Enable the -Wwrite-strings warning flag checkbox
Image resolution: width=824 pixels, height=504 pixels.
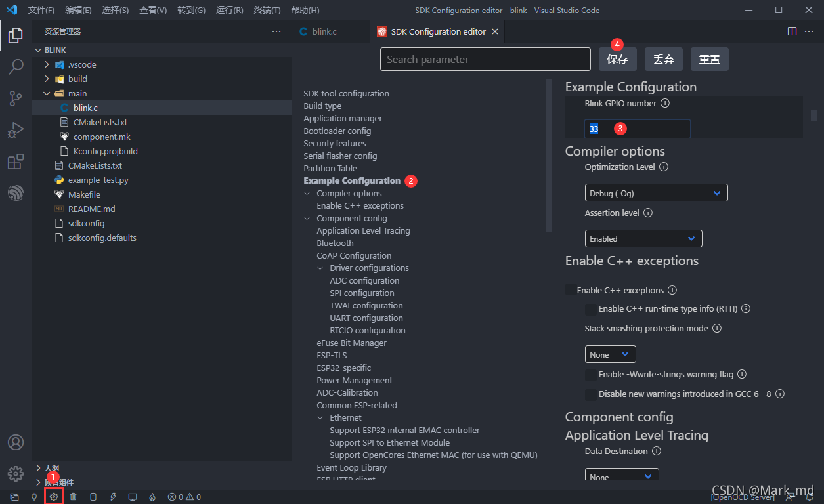[591, 374]
